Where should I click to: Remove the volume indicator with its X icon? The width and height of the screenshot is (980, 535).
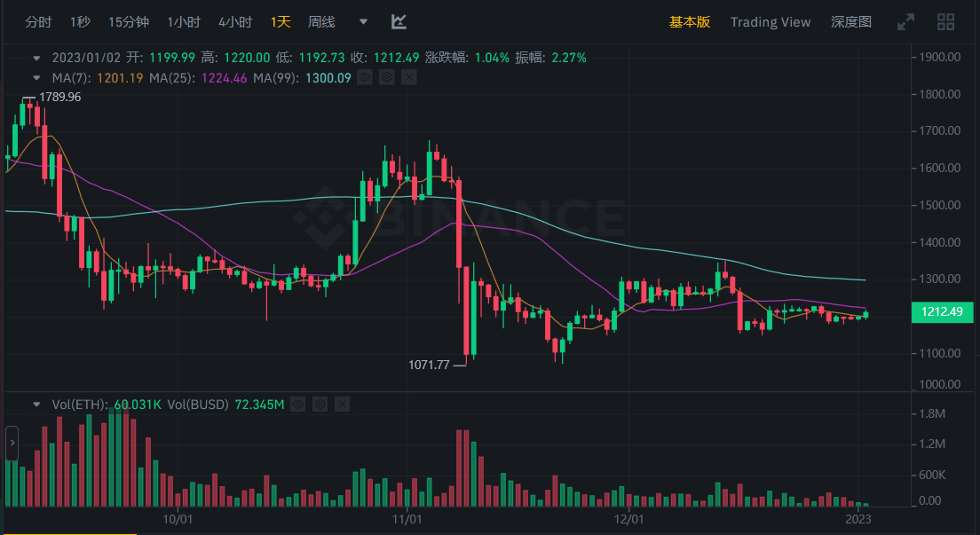(x=342, y=404)
